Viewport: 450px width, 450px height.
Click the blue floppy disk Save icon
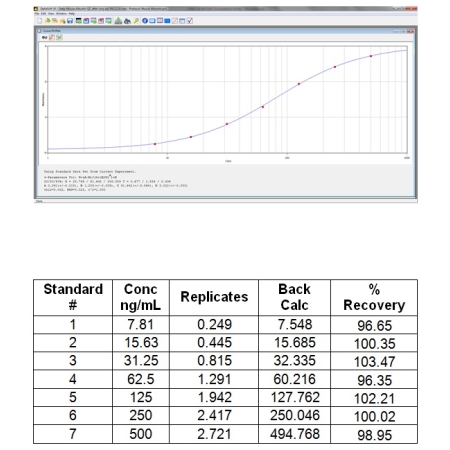coord(70,21)
